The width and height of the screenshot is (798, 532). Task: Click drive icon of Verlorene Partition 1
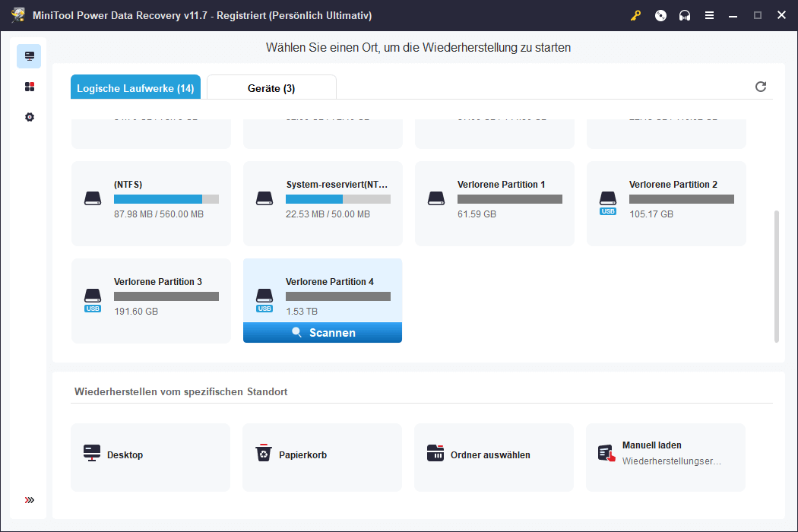point(436,198)
